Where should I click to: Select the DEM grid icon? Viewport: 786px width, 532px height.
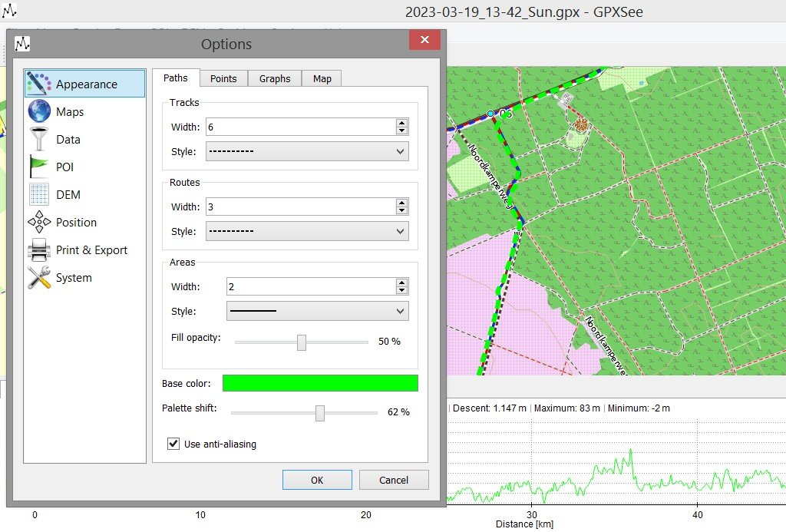(x=39, y=195)
